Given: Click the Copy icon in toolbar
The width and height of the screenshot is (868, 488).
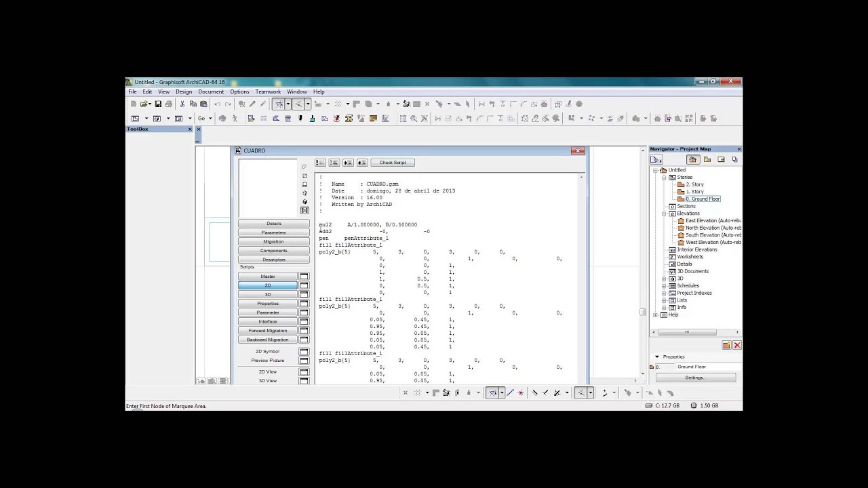Looking at the screenshot, I should click(193, 104).
